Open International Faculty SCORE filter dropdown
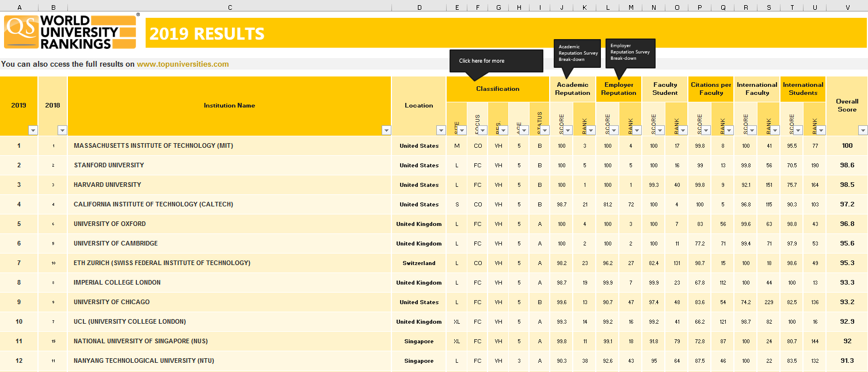Image resolution: width=868 pixels, height=372 pixels. click(x=752, y=131)
